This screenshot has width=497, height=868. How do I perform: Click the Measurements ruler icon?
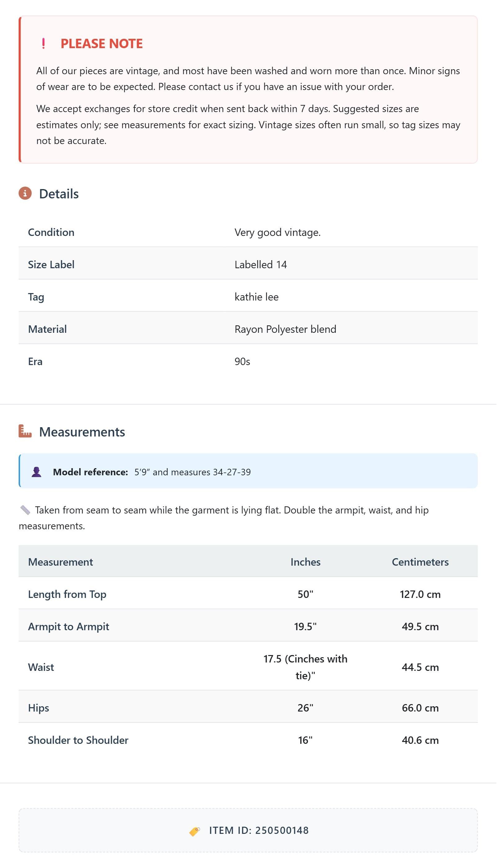(x=25, y=431)
